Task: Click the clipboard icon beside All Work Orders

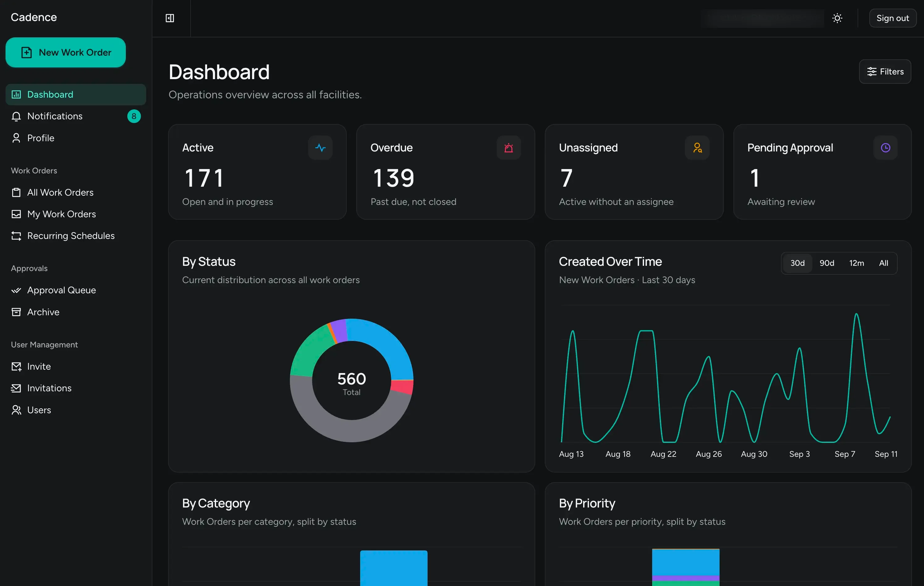Action: pos(16,192)
